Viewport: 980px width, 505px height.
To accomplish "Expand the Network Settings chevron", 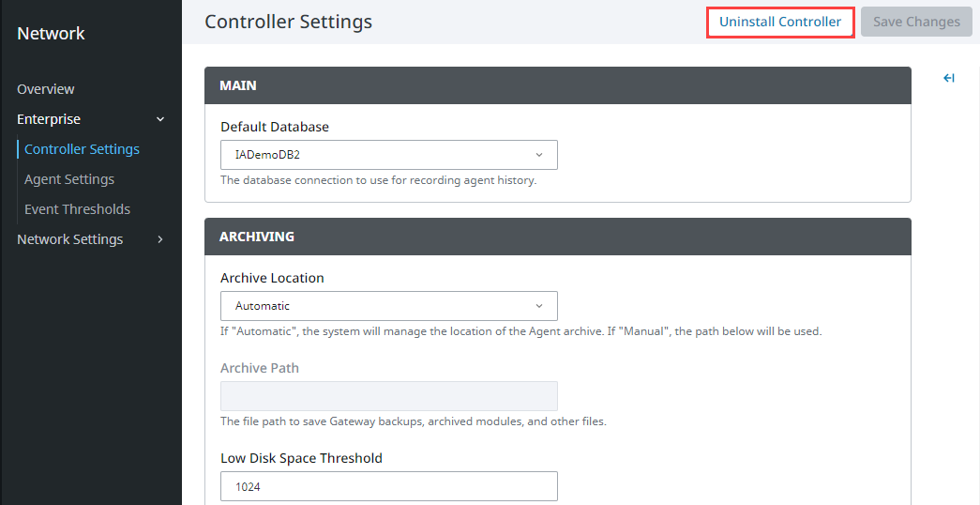I will [x=159, y=239].
